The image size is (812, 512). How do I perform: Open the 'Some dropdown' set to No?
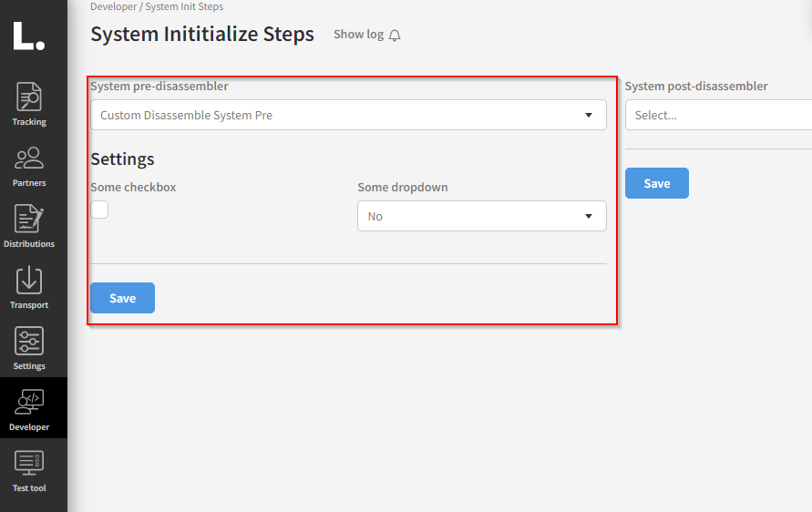point(481,217)
